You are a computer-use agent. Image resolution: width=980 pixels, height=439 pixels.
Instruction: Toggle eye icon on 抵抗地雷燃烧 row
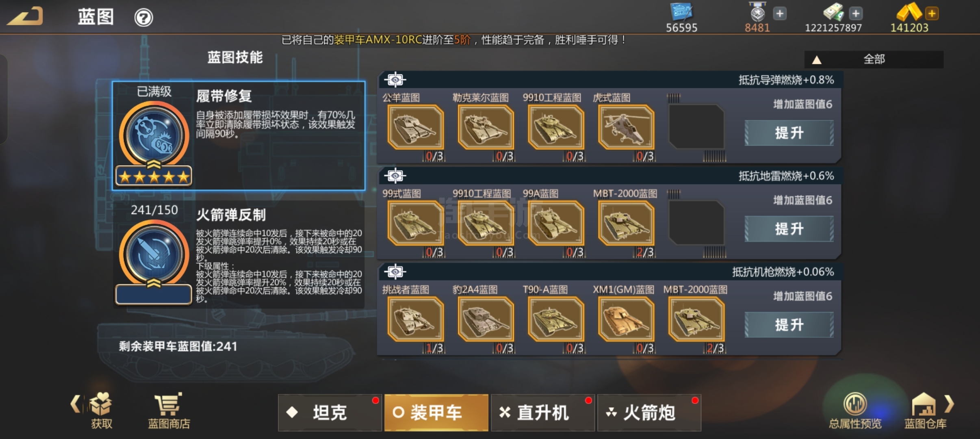pyautogui.click(x=395, y=176)
